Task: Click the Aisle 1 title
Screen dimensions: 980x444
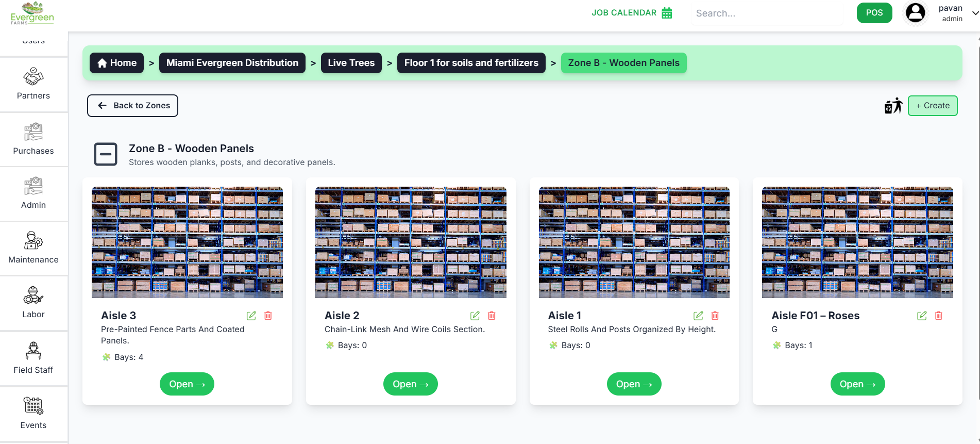Action: click(565, 316)
